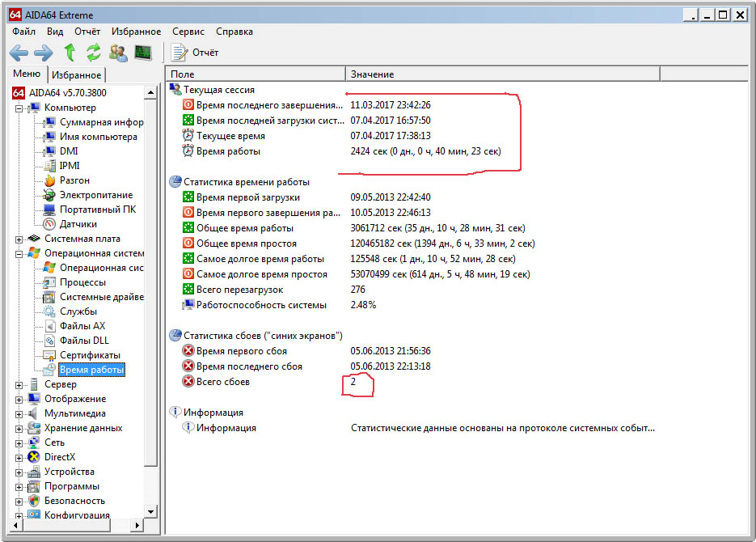The width and height of the screenshot is (756, 542).
Task: Expand the Системная плата node
Action: pos(19,239)
